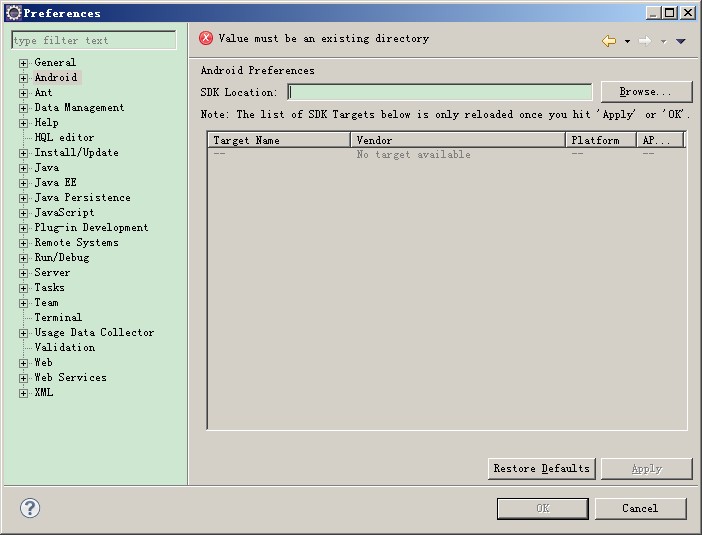This screenshot has width=702, height=535.
Task: Expand the XML tree node
Action: coord(23,393)
